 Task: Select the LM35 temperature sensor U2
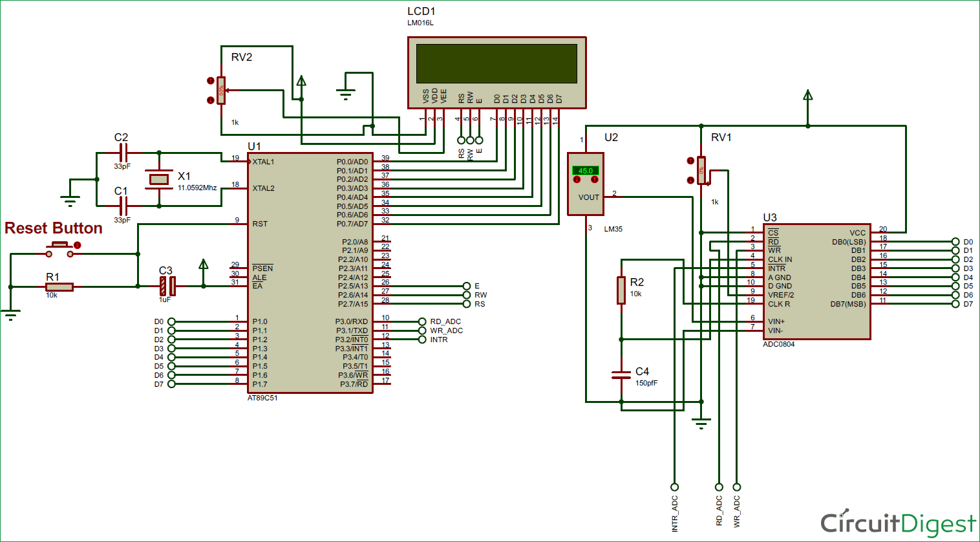click(x=586, y=184)
